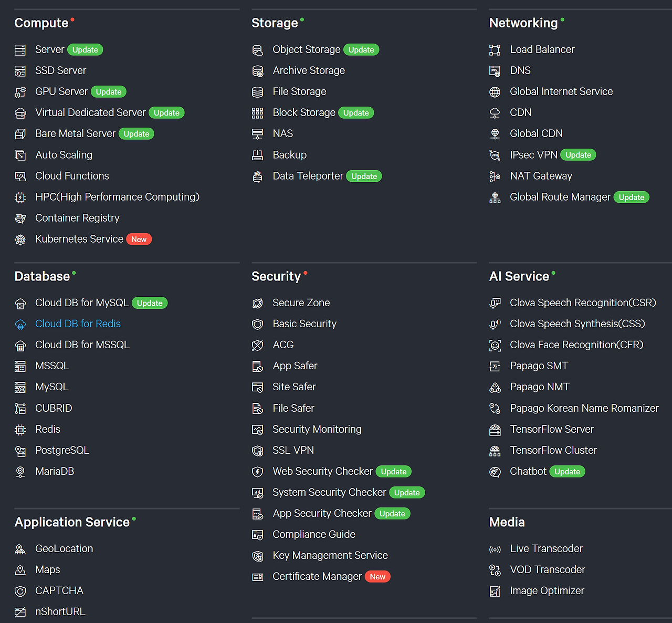This screenshot has width=672, height=623.
Task: Click the Cloud DB for Redis icon
Action: pos(20,325)
